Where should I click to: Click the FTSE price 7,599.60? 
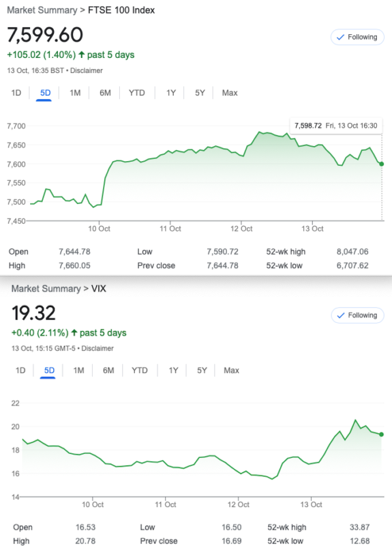45,35
